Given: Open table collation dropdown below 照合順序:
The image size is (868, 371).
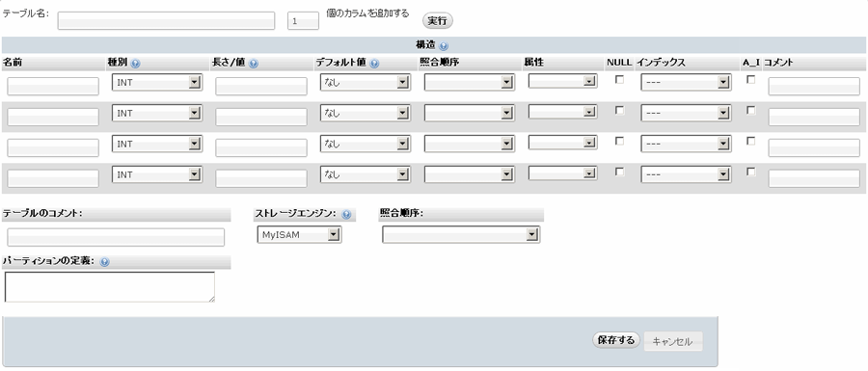Looking at the screenshot, I should pyautogui.click(x=461, y=235).
